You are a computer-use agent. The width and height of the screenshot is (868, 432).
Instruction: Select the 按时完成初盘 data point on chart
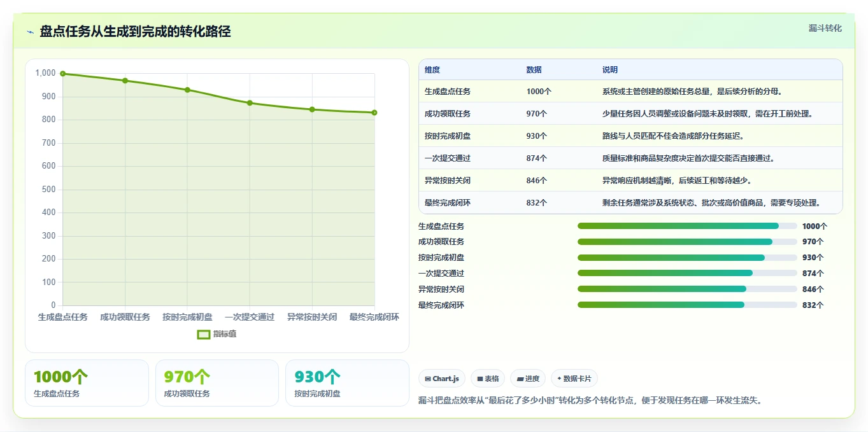pyautogui.click(x=187, y=90)
